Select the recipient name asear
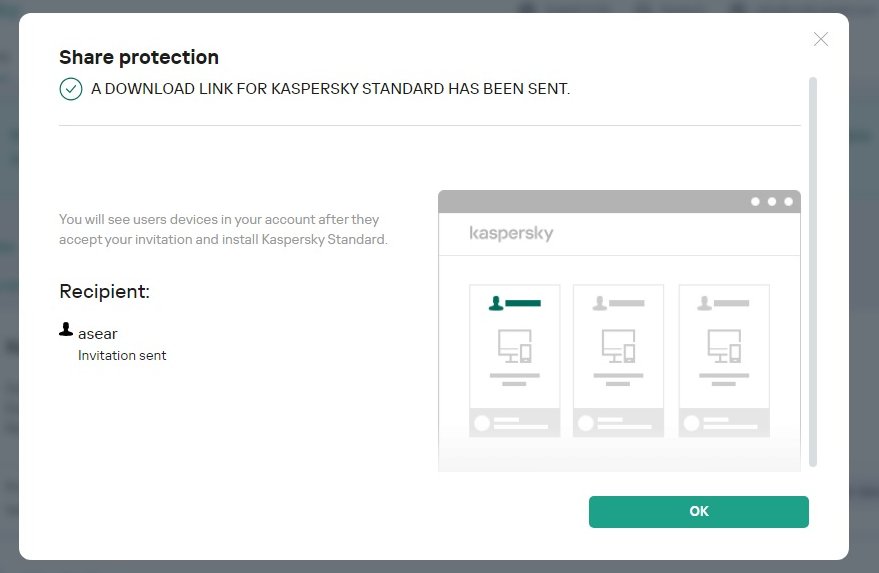 pos(98,334)
